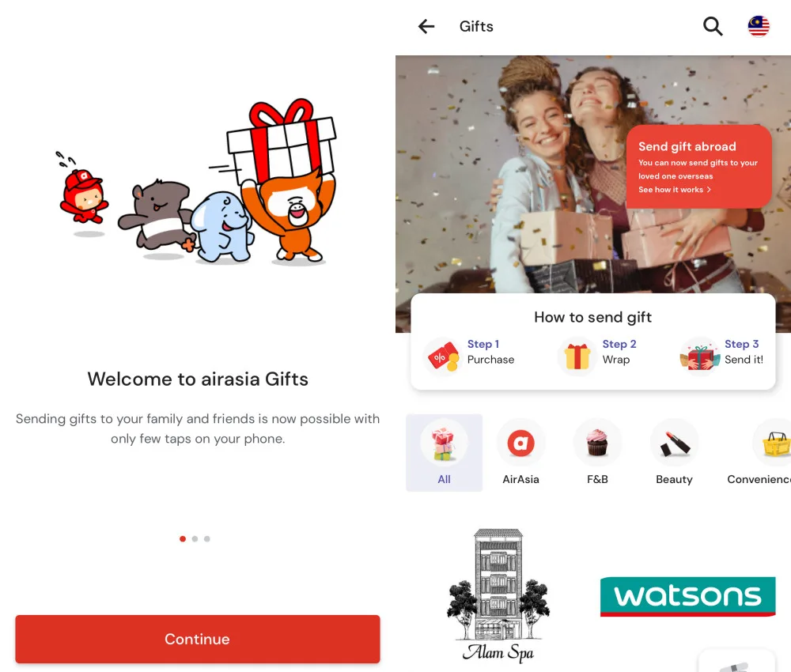
Task: Open the Watsons merchant logo
Action: (687, 596)
